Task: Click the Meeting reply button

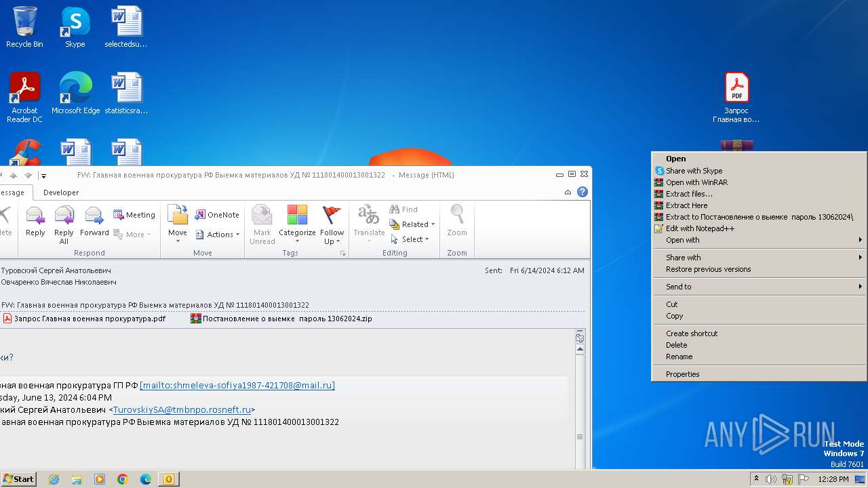Action: pos(134,215)
